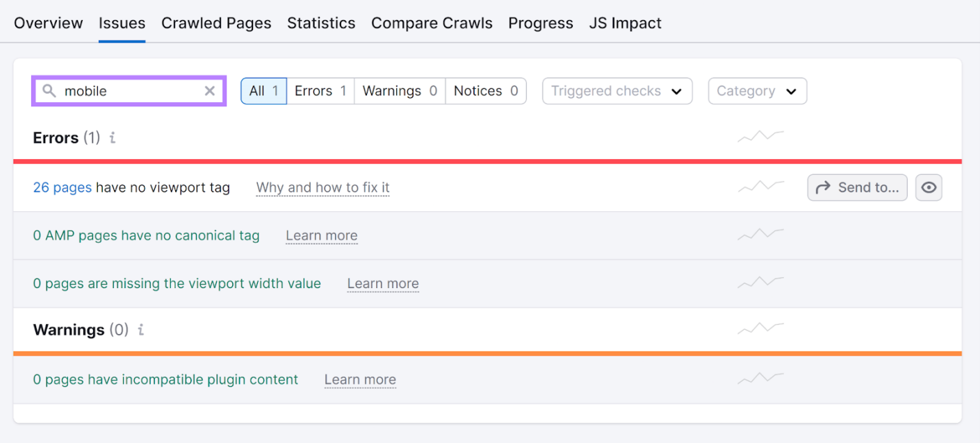Viewport: 980px width, 443px height.
Task: Click trend sparkline for incompatible plugin content row
Action: (x=760, y=379)
